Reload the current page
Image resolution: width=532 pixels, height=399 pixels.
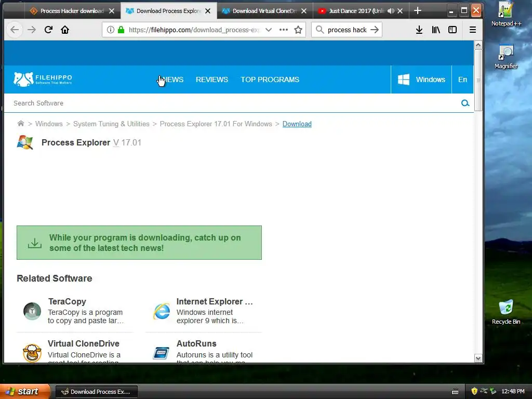pyautogui.click(x=48, y=30)
